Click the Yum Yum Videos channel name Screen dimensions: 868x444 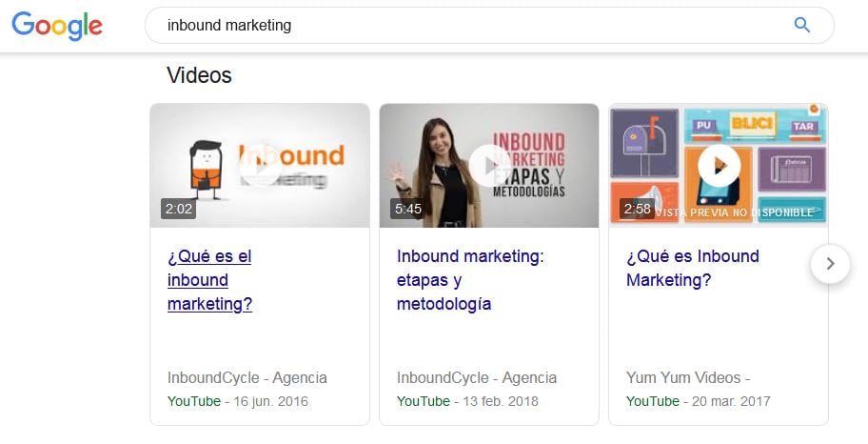[x=688, y=378]
